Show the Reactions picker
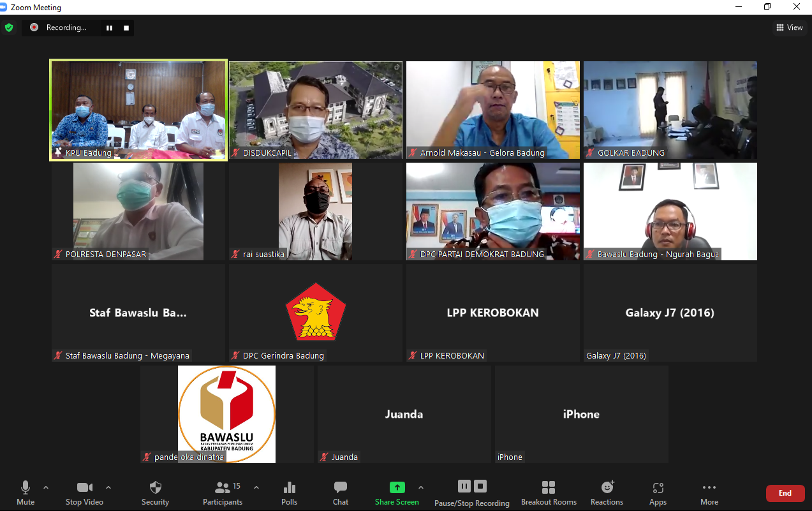The height and width of the screenshot is (511, 812). [x=607, y=493]
